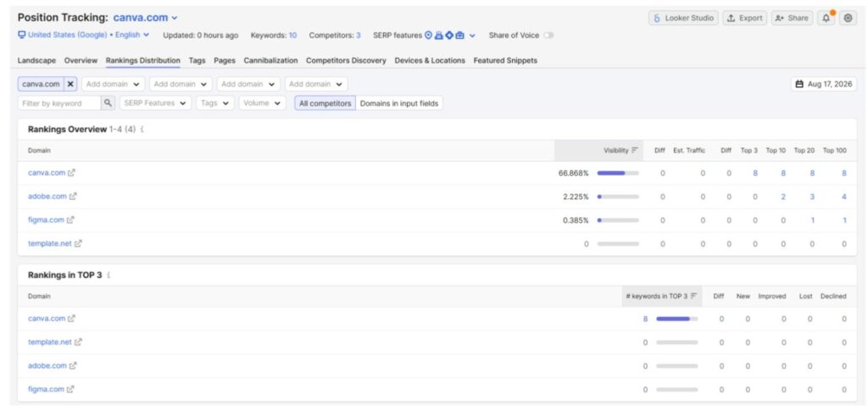868x406 pixels.
Task: Open the SERP Features filter dropdown
Action: [x=155, y=103]
